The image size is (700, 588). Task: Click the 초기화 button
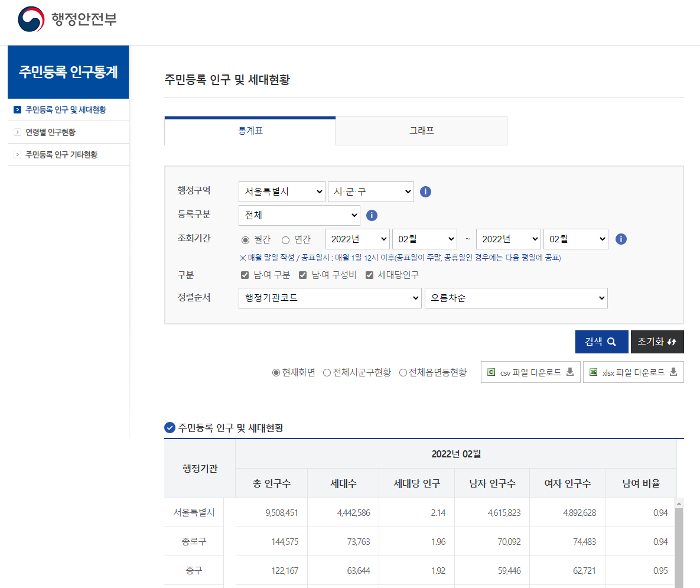(x=657, y=342)
